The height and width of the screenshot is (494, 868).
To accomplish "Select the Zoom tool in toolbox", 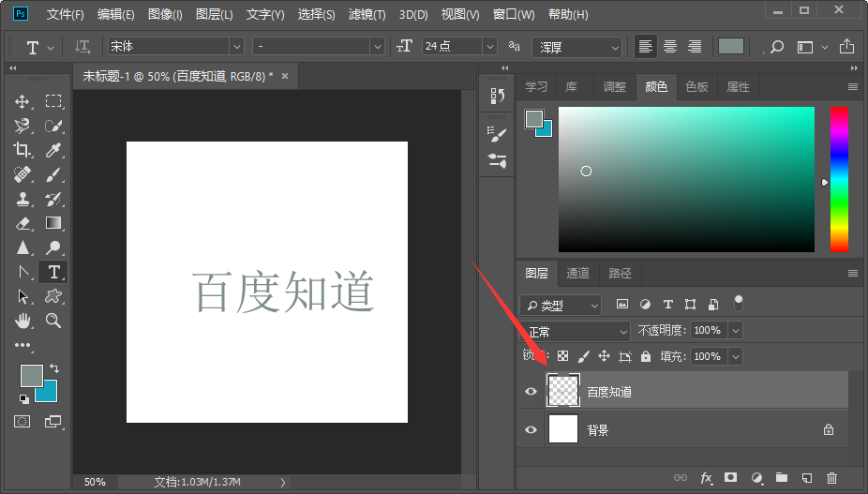I will 53,321.
